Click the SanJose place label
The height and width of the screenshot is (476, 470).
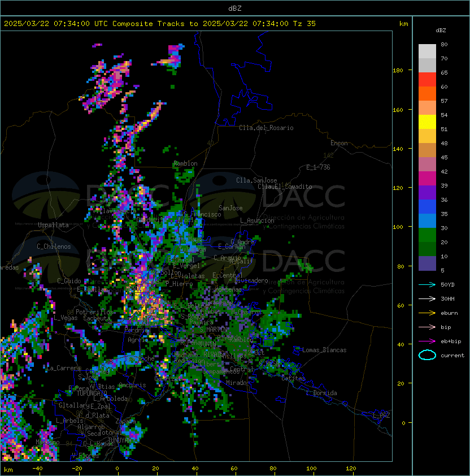tap(230, 208)
